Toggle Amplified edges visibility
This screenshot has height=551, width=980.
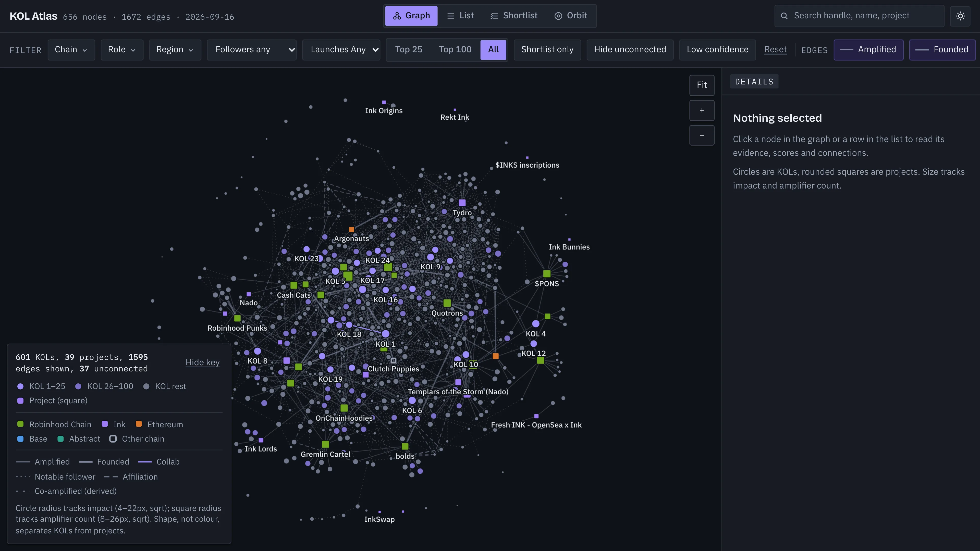(868, 50)
